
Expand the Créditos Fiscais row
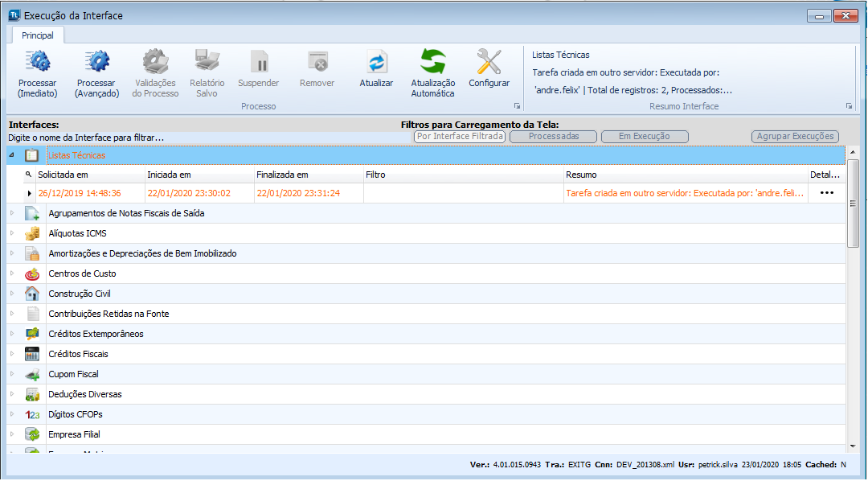point(12,355)
